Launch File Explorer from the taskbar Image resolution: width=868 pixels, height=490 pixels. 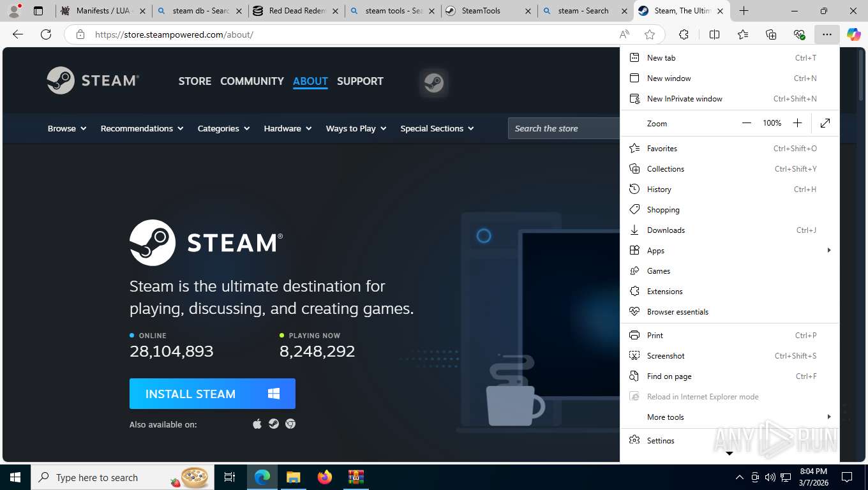tap(293, 477)
